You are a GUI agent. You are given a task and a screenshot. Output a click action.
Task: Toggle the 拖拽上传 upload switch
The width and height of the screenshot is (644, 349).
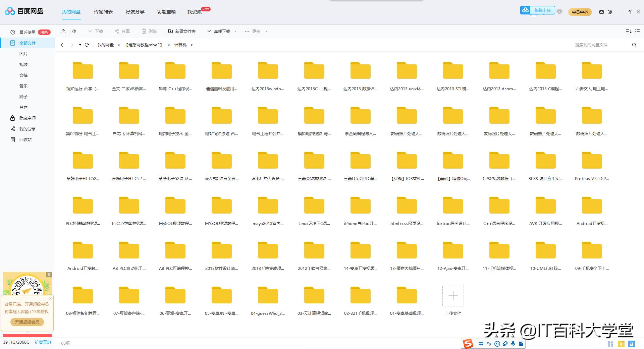525,10
